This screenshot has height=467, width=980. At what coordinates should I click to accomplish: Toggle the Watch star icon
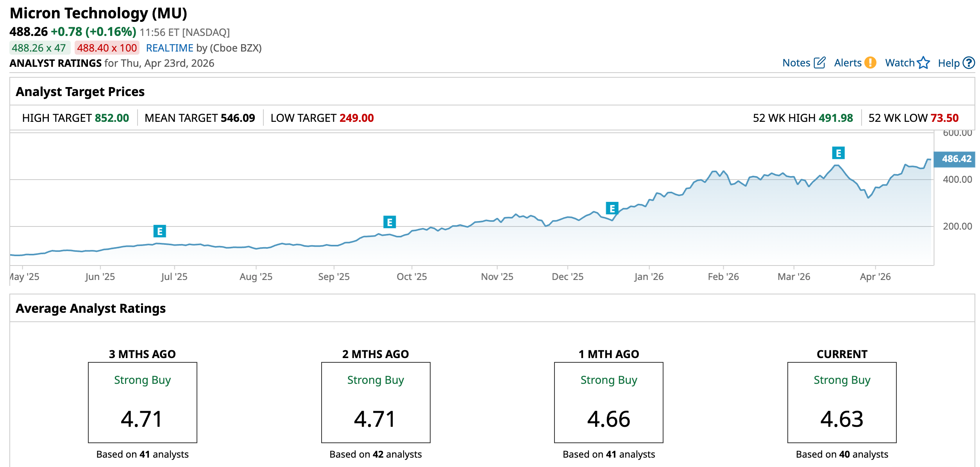[923, 63]
